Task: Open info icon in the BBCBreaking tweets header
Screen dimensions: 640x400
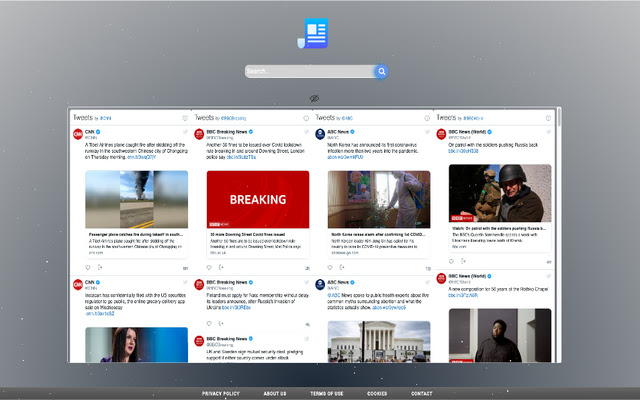Action: 306,118
